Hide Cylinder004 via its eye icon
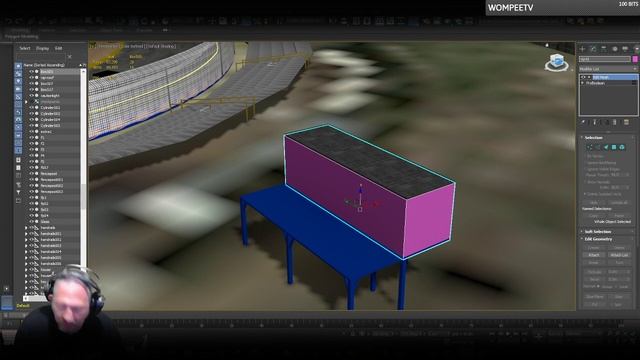The height and width of the screenshot is (360, 640). (x=31, y=120)
